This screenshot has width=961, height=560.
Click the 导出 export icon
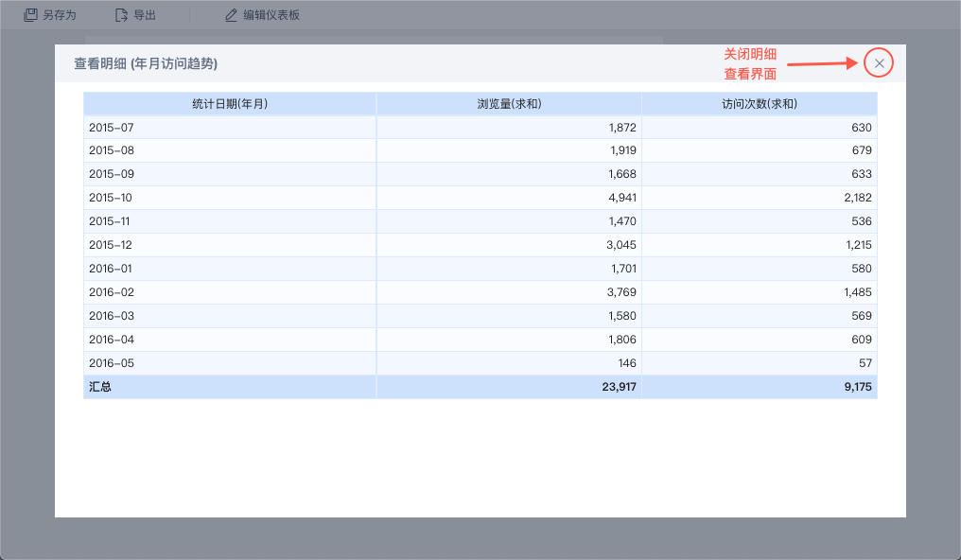121,15
